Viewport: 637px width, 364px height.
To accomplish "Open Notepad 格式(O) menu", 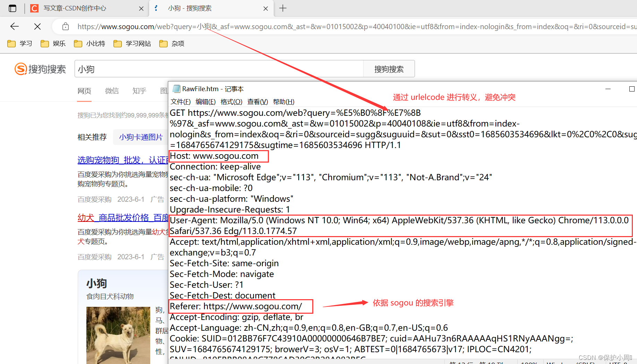I will pyautogui.click(x=231, y=102).
